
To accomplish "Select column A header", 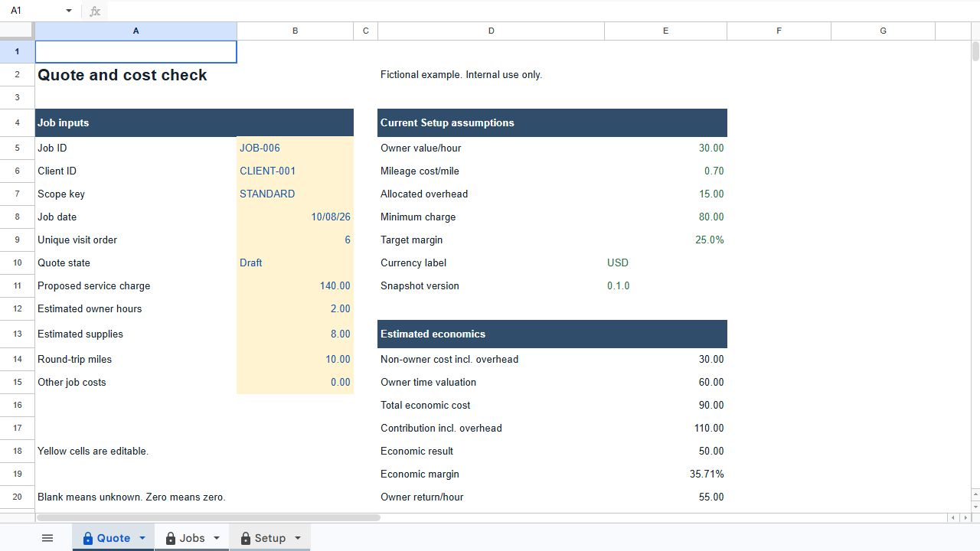I will point(136,31).
